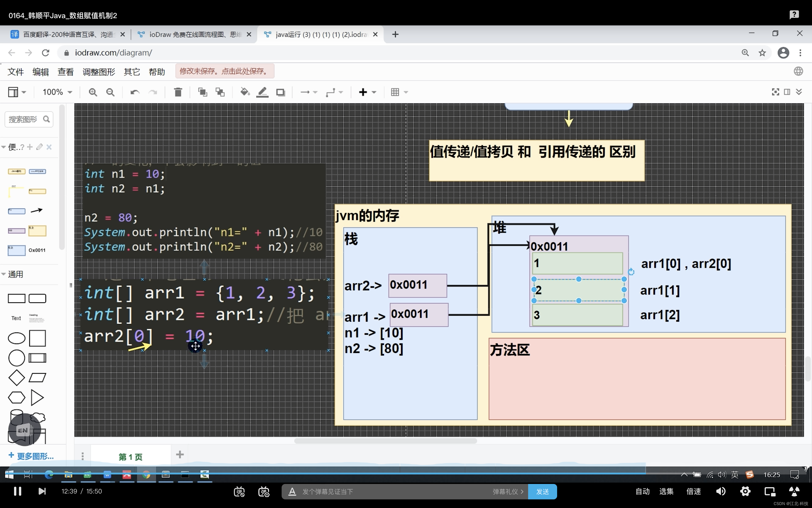Select the circle shape

pyautogui.click(x=17, y=358)
